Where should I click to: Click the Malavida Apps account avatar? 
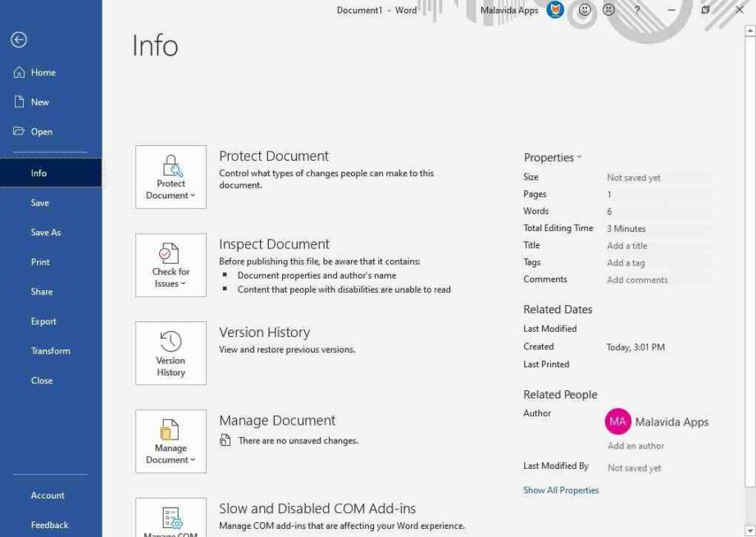(552, 11)
